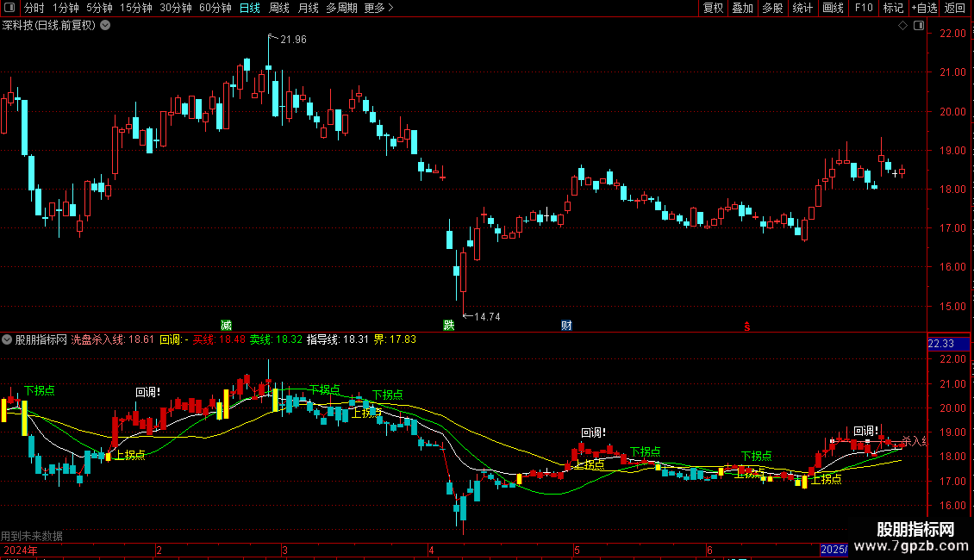The width and height of the screenshot is (974, 560).
Task: Click the 洗盘杀入线: 18.61 value
Action: [x=112, y=339]
